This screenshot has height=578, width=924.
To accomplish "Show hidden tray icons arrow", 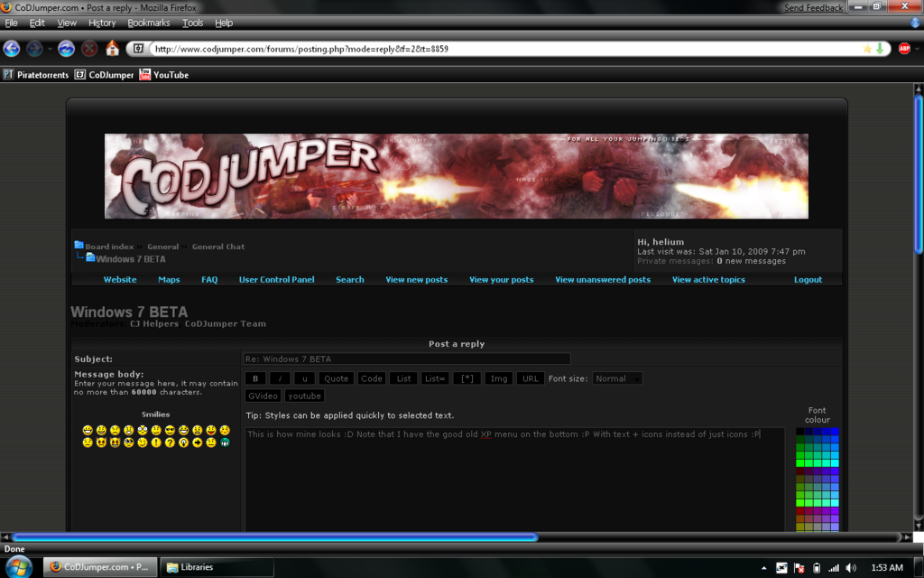I will click(x=764, y=568).
